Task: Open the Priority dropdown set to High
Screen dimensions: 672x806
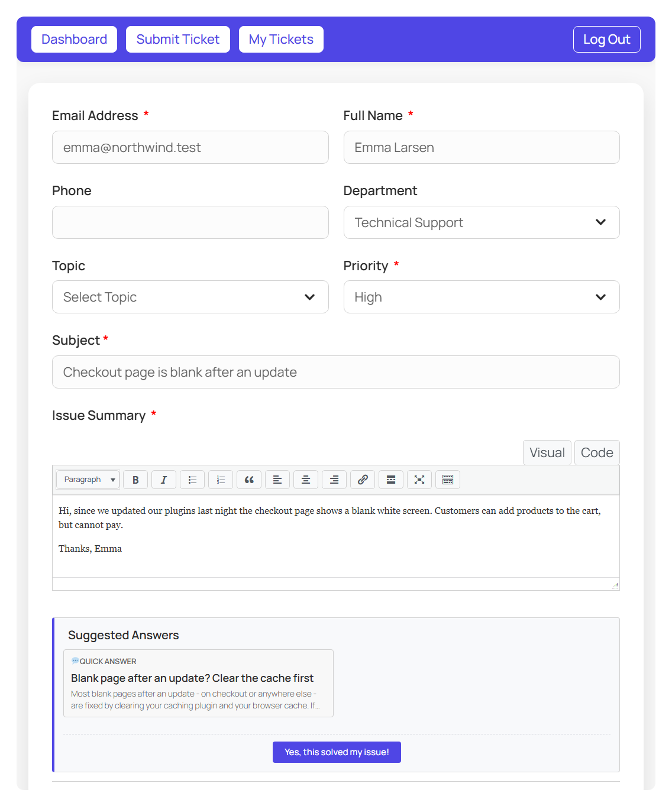Action: pyautogui.click(x=482, y=297)
